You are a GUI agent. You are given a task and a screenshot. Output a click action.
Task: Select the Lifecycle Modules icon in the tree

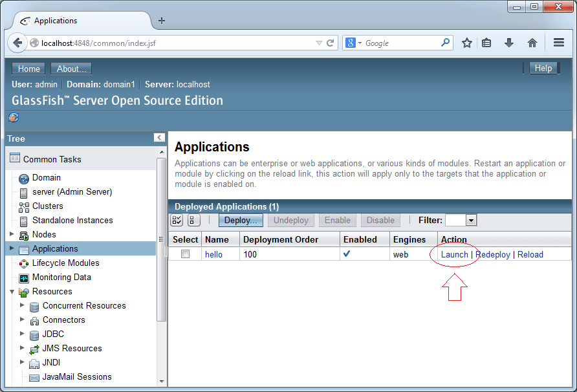point(23,263)
